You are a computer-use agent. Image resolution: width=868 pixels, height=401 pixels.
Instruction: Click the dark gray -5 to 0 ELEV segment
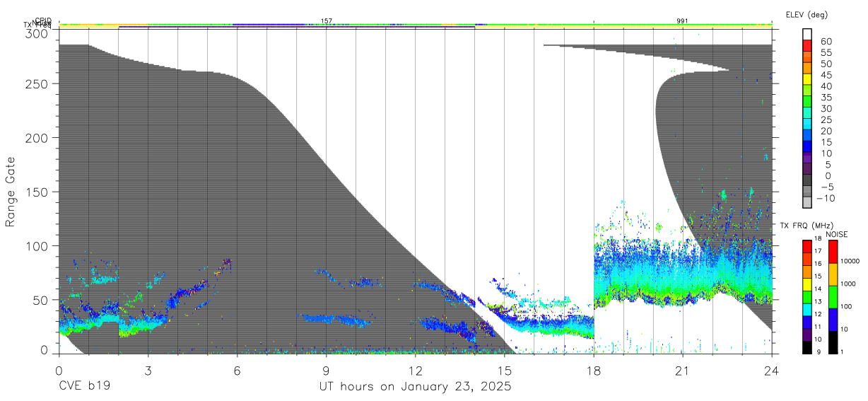point(808,181)
